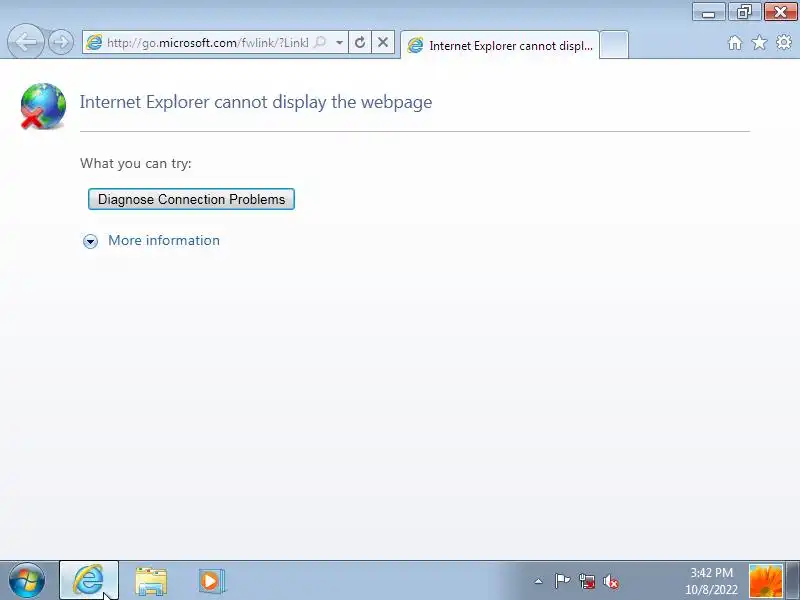Close the Internet Explorer window
The image size is (800, 600).
[780, 12]
